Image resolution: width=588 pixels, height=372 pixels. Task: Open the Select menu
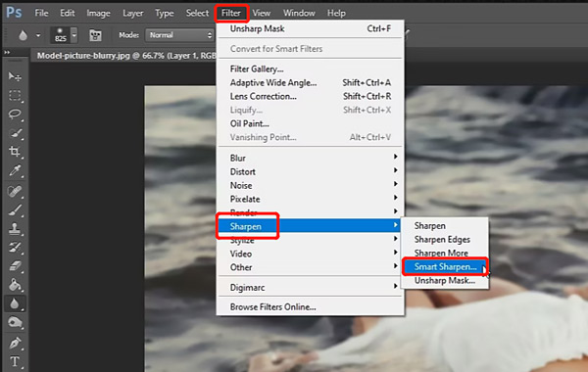pyautogui.click(x=197, y=13)
